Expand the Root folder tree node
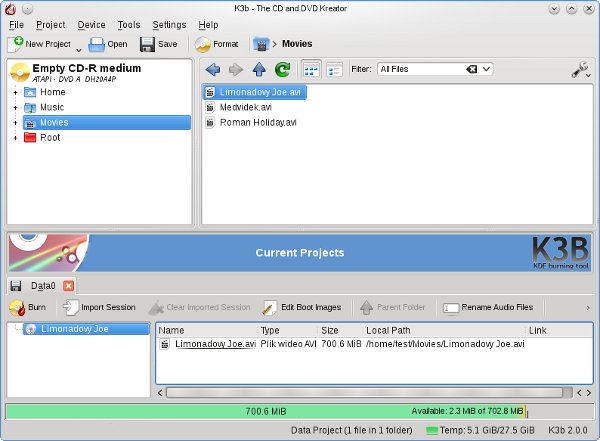Image resolution: width=600 pixels, height=441 pixels. [x=15, y=138]
